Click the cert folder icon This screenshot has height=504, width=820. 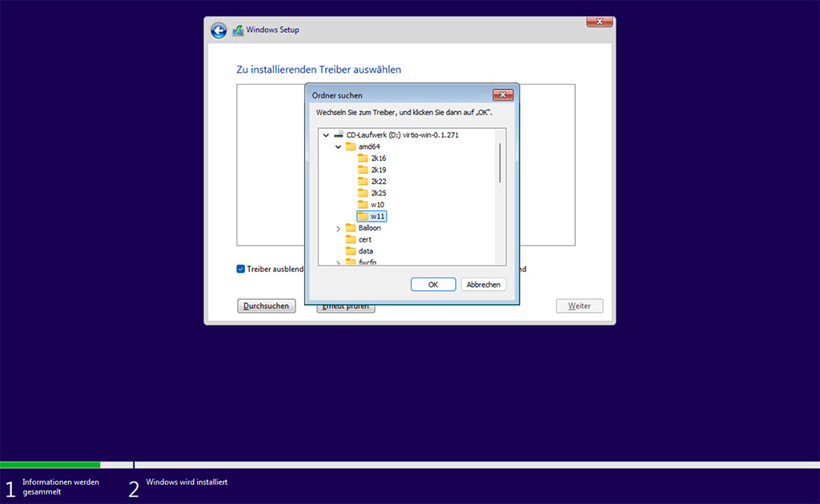point(351,239)
